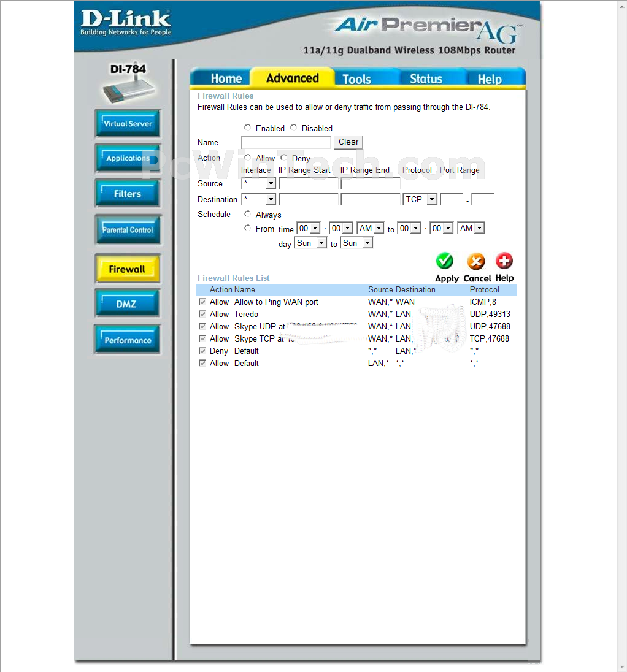The image size is (627, 672).
Task: Expand the TCP protocol dropdown
Action: point(421,199)
